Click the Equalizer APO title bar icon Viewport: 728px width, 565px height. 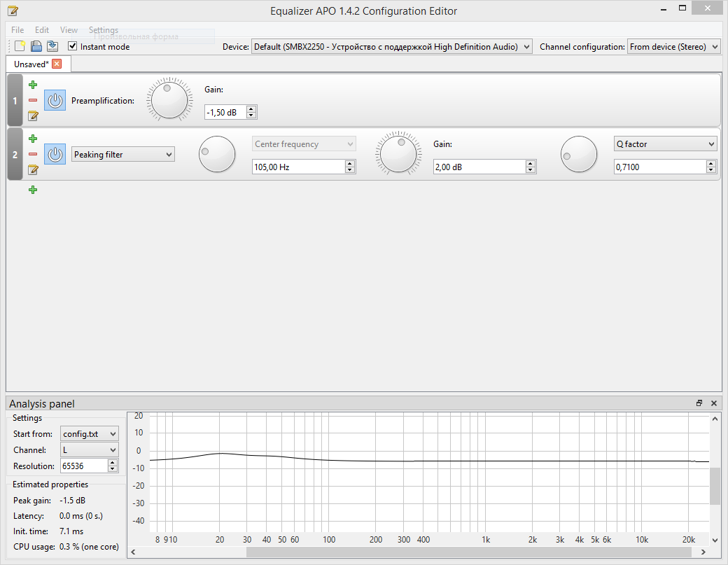(13, 11)
